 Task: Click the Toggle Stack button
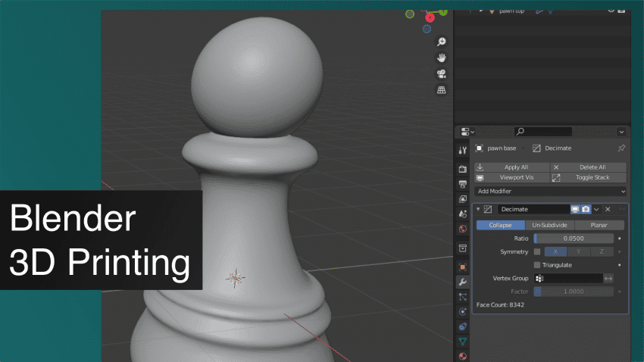click(x=589, y=177)
